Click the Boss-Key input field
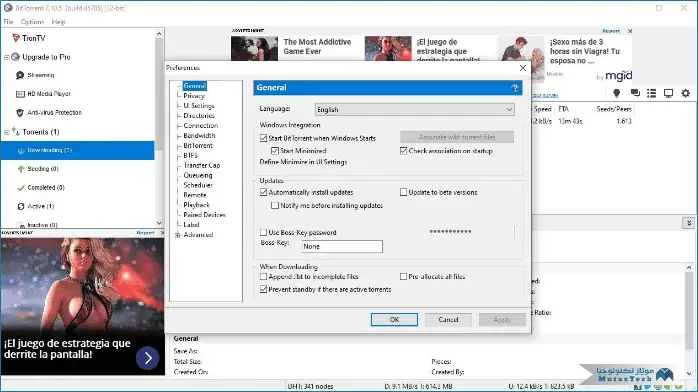 tap(342, 247)
